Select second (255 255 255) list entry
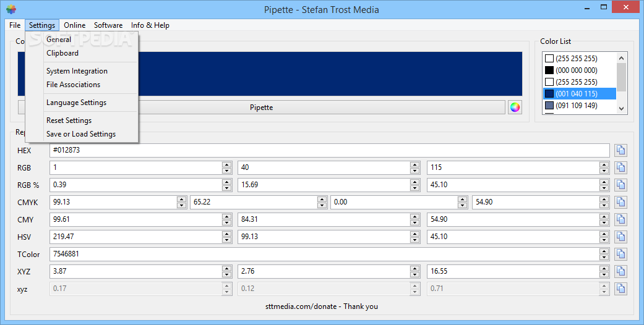644x325 pixels. (x=580, y=82)
